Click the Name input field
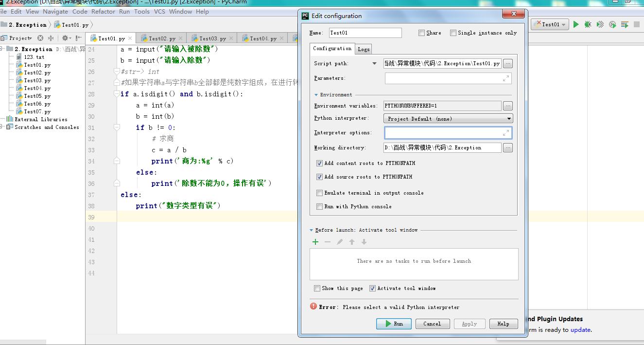 point(366,33)
